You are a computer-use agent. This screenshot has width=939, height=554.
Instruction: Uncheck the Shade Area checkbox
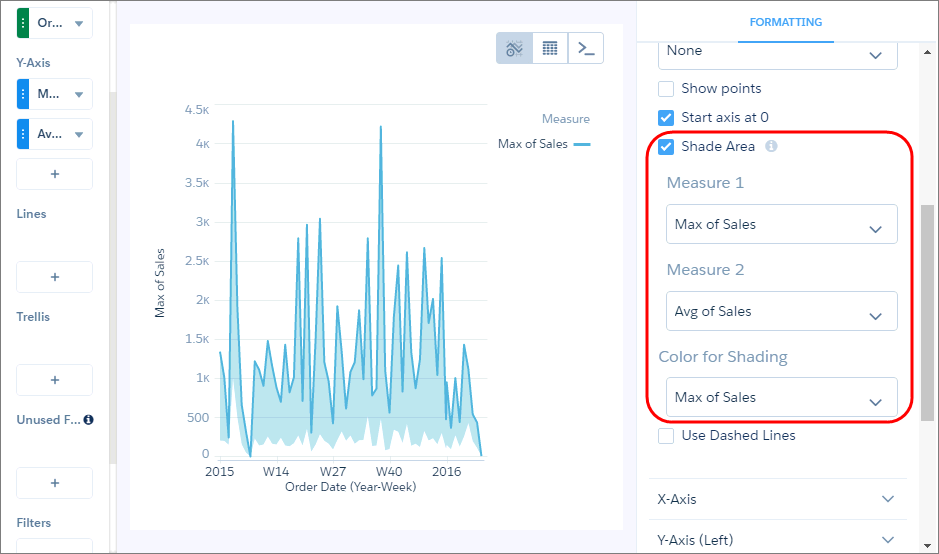click(666, 147)
